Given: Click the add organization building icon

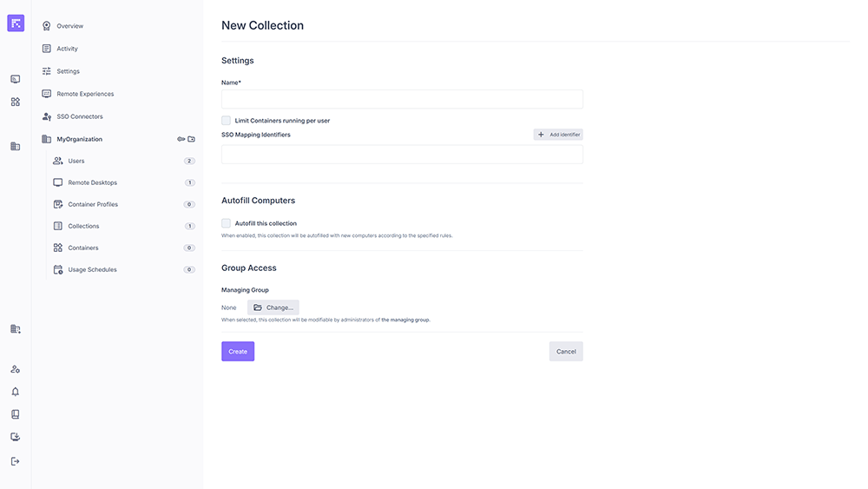Looking at the screenshot, I should (x=16, y=329).
